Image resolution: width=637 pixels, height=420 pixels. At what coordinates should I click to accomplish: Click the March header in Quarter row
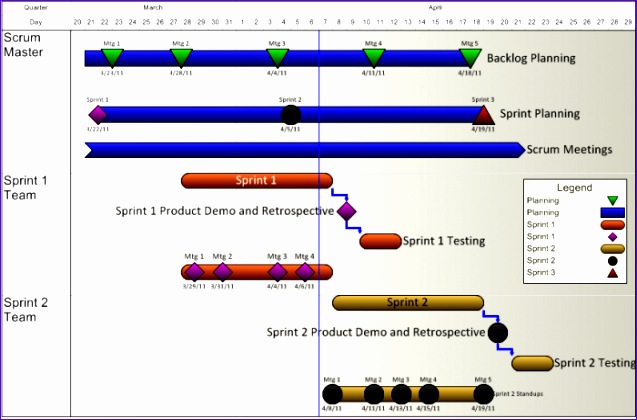153,7
